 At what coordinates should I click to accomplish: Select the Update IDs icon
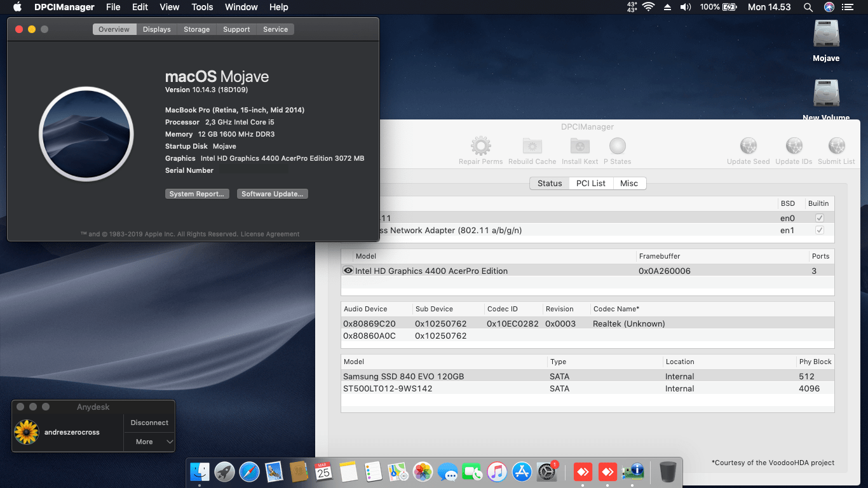point(794,144)
